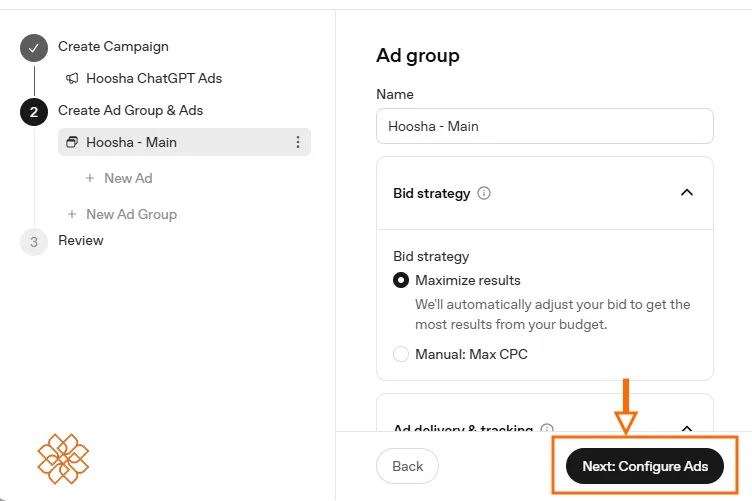Image resolution: width=752 pixels, height=501 pixels.
Task: Click the Bid strategy info icon
Action: point(484,193)
